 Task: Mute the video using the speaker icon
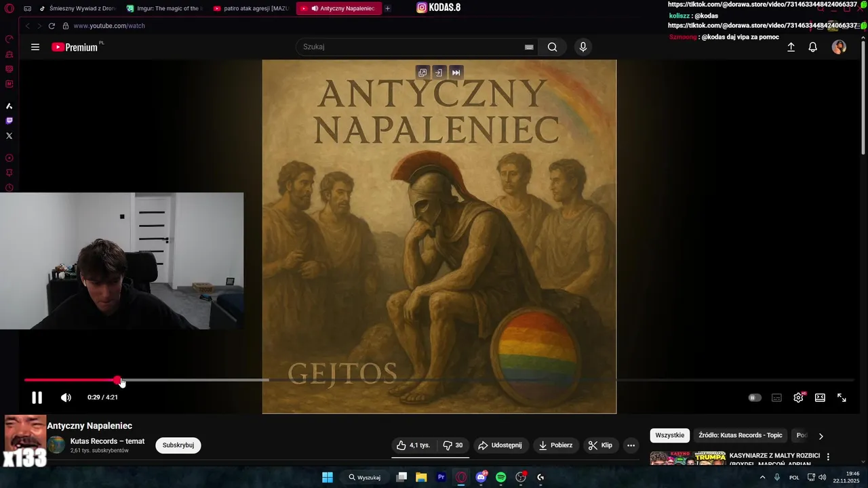point(66,398)
